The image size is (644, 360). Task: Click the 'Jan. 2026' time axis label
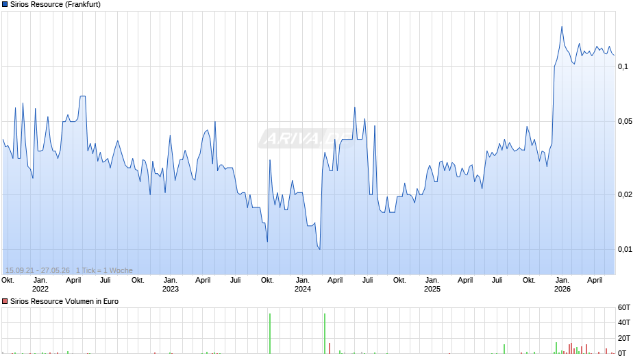562,285
